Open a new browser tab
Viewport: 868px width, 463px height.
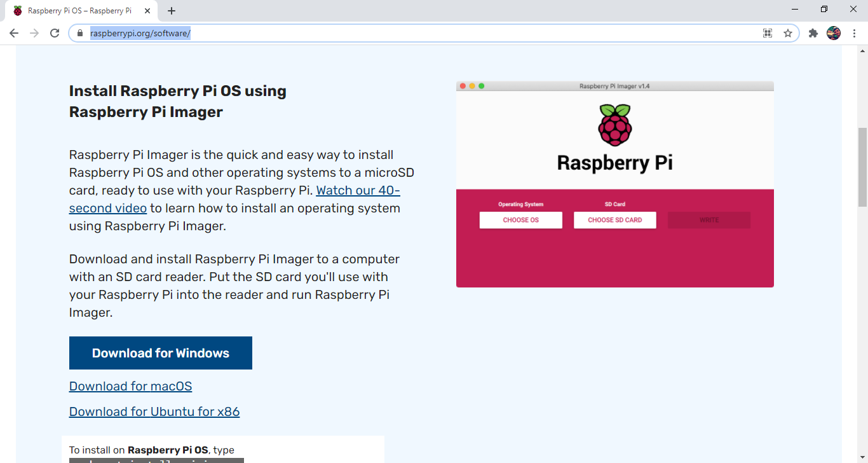click(172, 11)
